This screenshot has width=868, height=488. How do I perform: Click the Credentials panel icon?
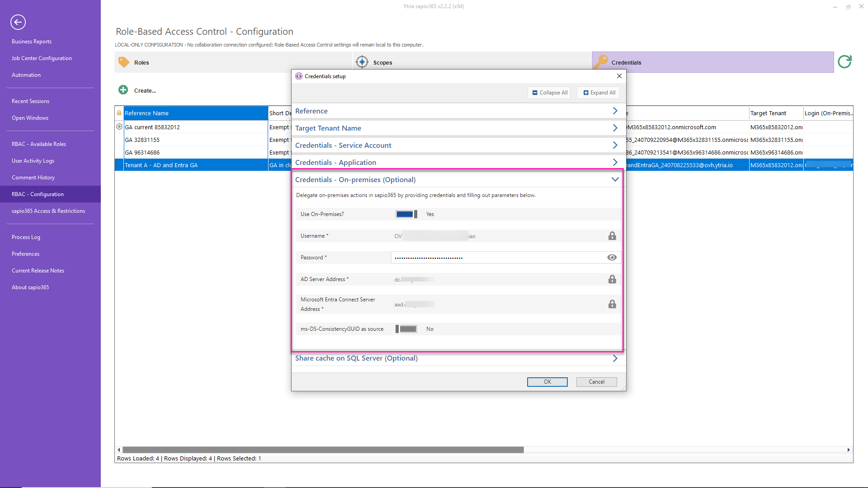pos(602,61)
